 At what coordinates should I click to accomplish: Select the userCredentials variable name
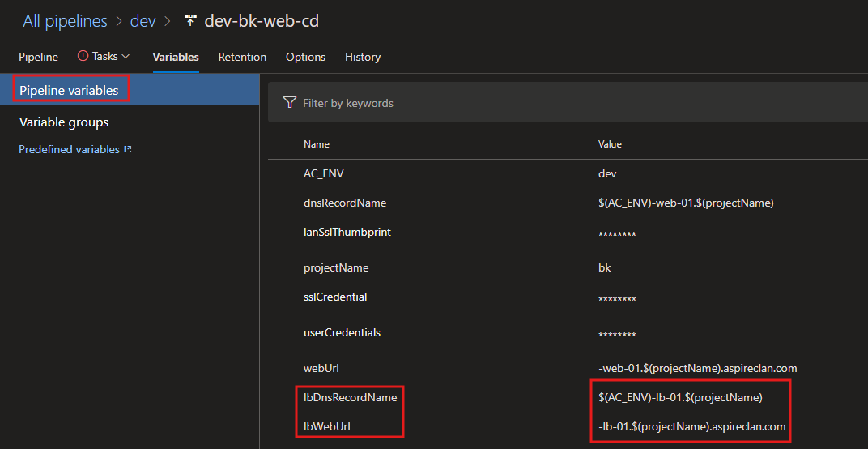click(x=343, y=332)
